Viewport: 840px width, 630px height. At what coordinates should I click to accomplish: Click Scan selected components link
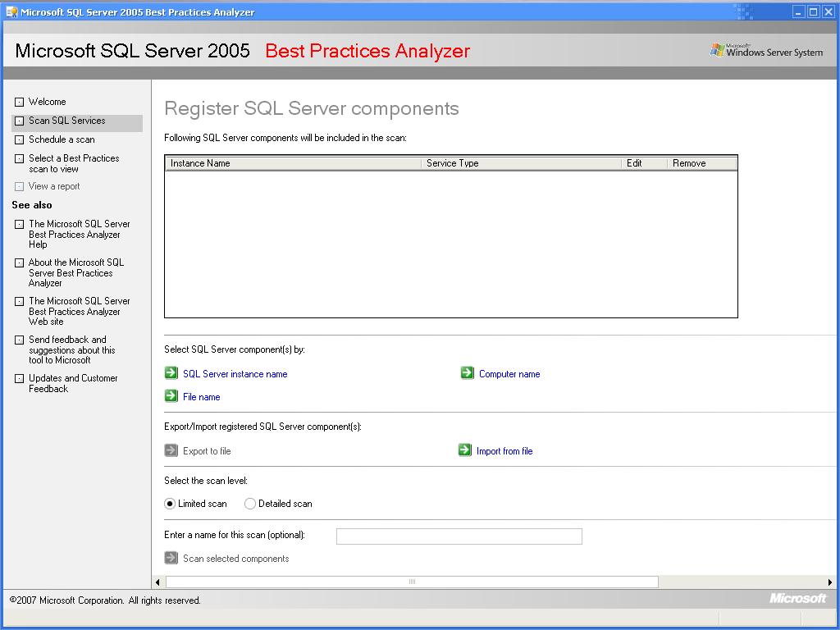click(235, 559)
